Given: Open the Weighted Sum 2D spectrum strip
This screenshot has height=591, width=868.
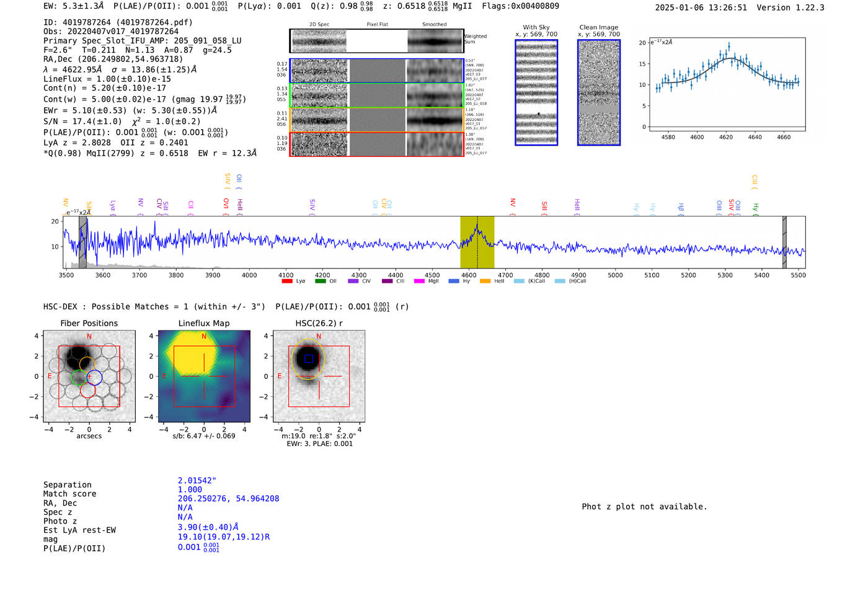Looking at the screenshot, I should click(x=377, y=41).
